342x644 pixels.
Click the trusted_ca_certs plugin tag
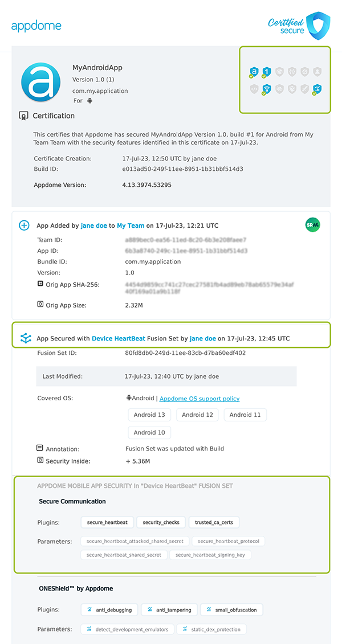(x=214, y=522)
